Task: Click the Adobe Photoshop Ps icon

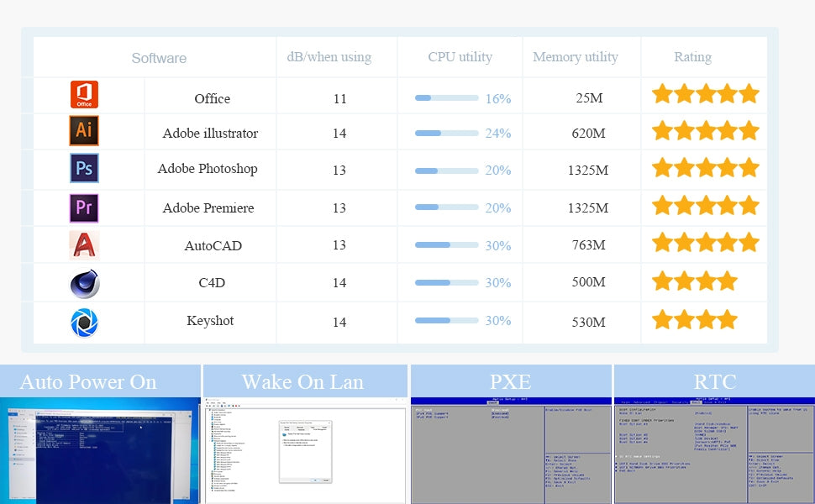Action: pos(84,168)
